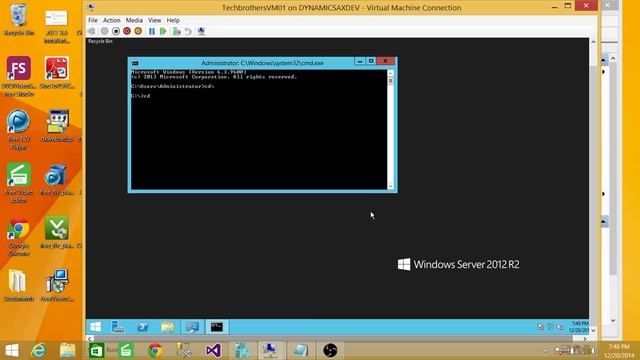
Task: Click the VM view vertical scrollbar down arrow
Action: [x=593, y=331]
